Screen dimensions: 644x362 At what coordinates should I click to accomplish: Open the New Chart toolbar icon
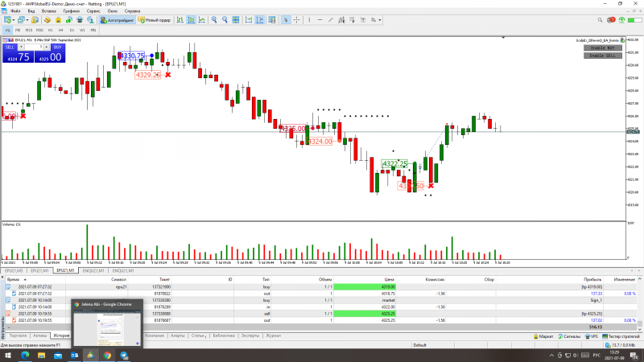tap(7, 19)
